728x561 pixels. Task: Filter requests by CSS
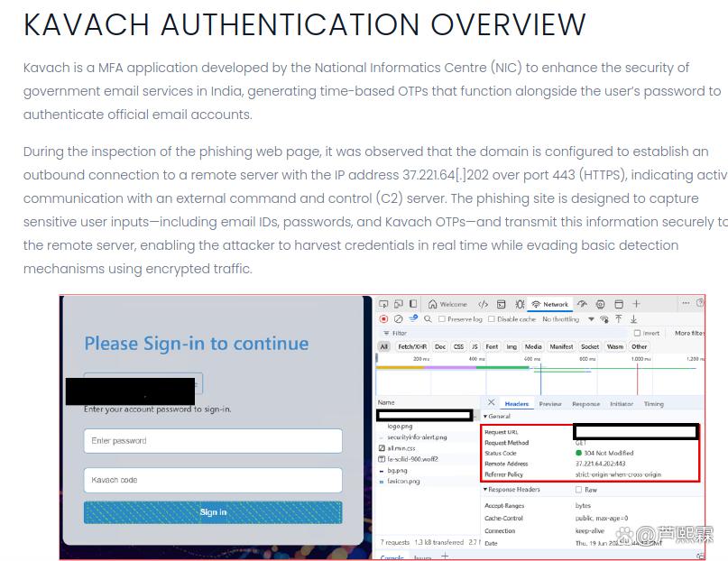458,346
